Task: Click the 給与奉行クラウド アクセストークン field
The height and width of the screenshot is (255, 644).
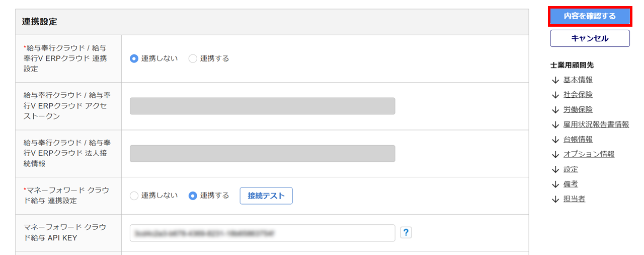Action: [x=262, y=106]
